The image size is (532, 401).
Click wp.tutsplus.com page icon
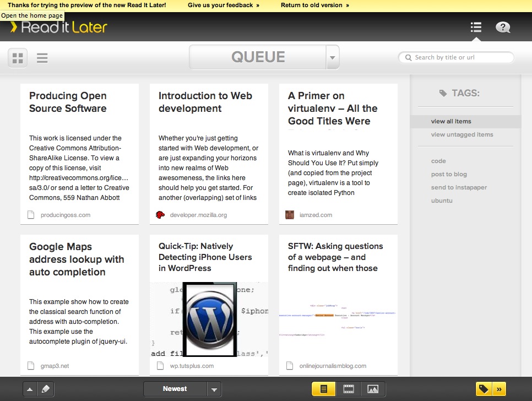click(160, 366)
